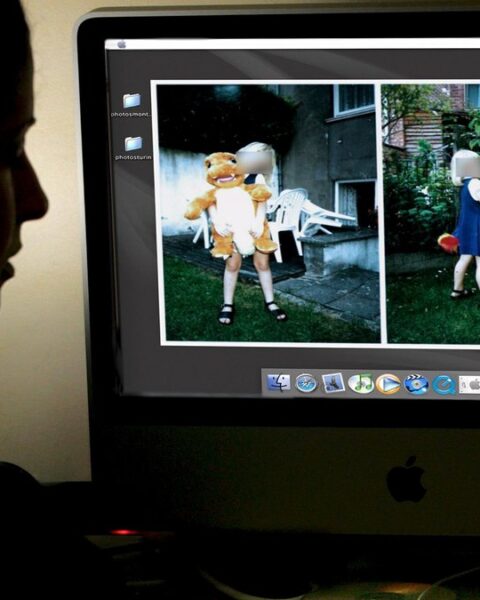Select photo of child in blue dress

tap(433, 214)
